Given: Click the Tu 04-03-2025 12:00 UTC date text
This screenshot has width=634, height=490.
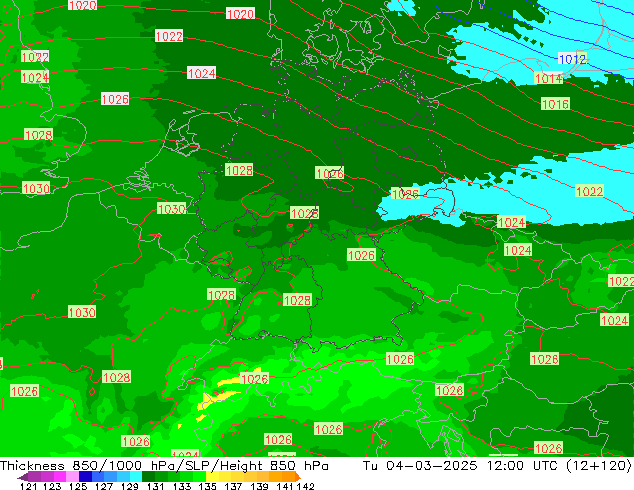Looking at the screenshot, I should (x=462, y=466).
